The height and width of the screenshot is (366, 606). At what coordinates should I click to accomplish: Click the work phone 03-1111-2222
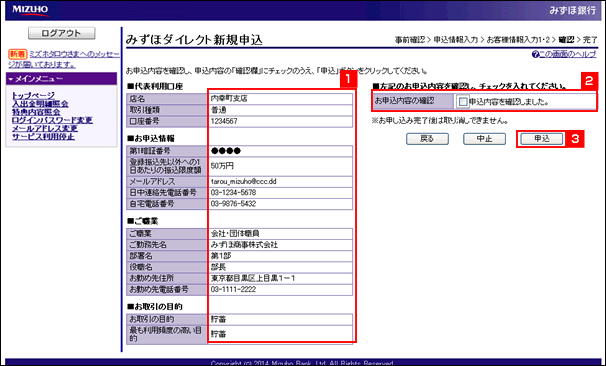233,289
